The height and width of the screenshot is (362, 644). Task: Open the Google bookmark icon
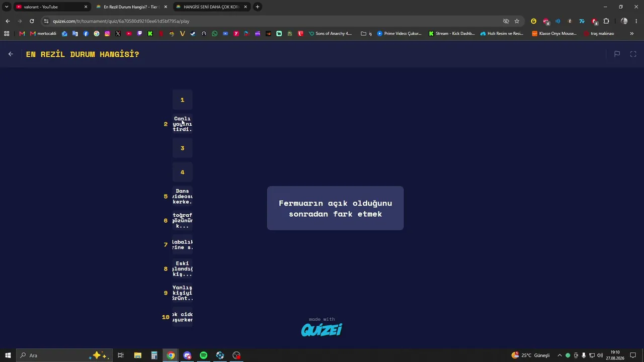point(97,34)
